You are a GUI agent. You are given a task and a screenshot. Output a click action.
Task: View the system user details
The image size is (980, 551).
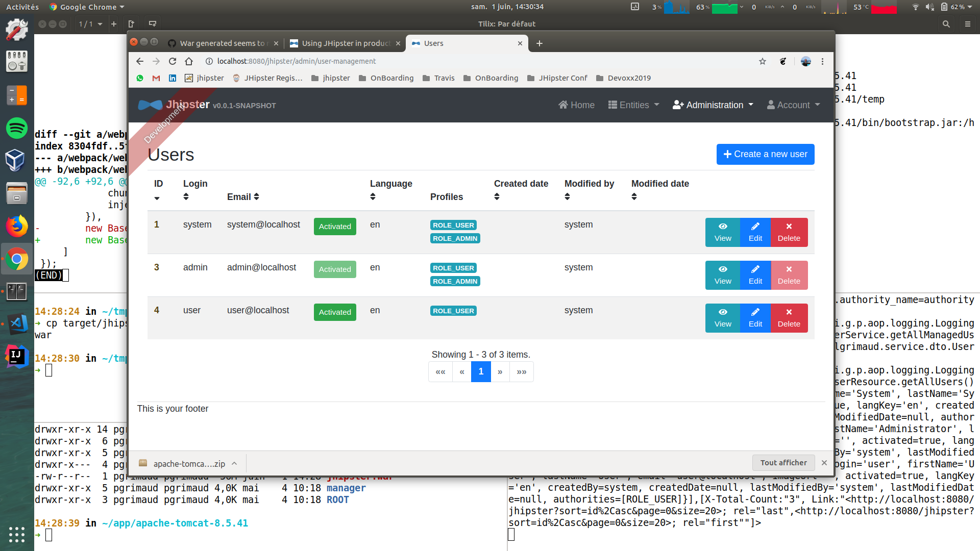[722, 232]
